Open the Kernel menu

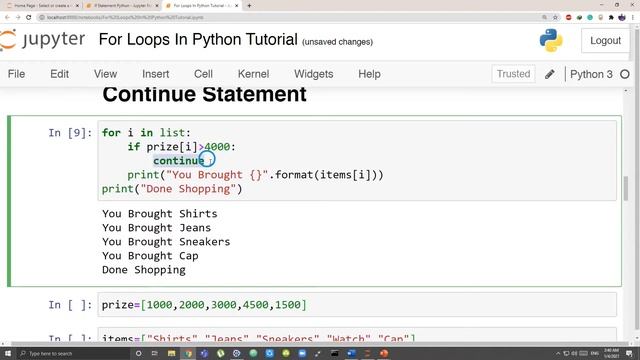click(253, 74)
